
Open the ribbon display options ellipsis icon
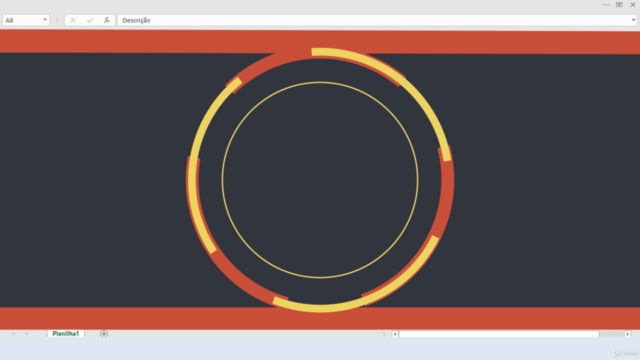coord(605,5)
